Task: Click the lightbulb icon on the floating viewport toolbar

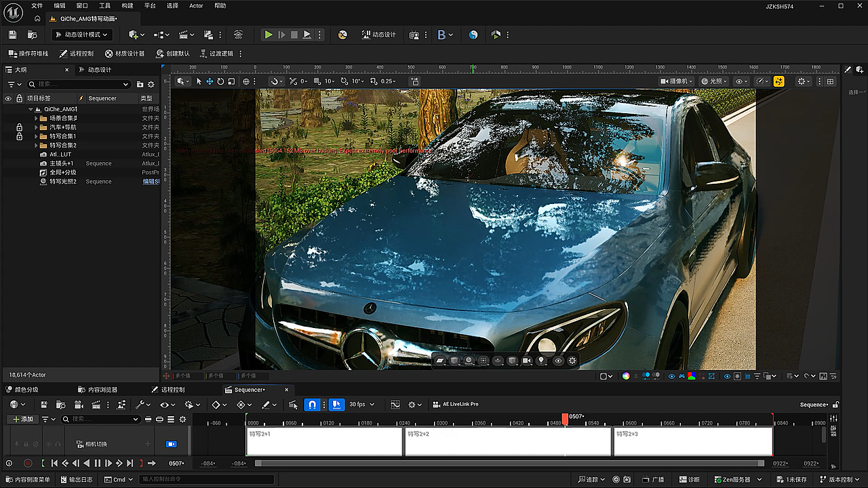Action: [541, 361]
